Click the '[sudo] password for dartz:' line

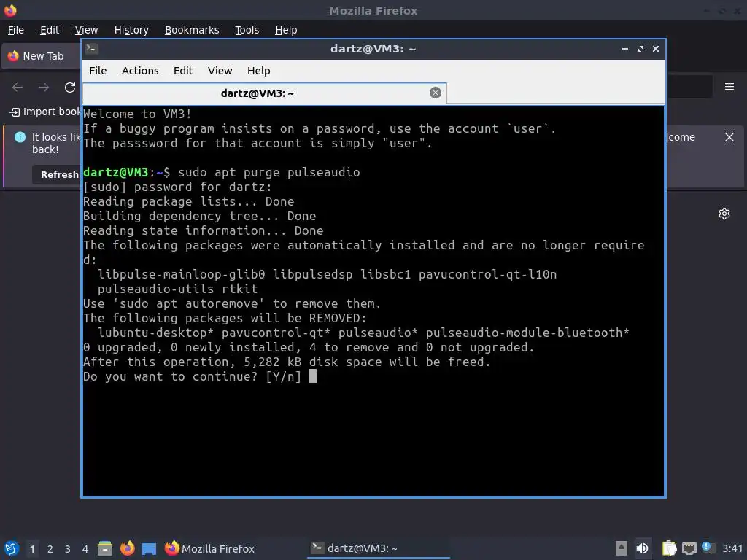[x=177, y=187]
